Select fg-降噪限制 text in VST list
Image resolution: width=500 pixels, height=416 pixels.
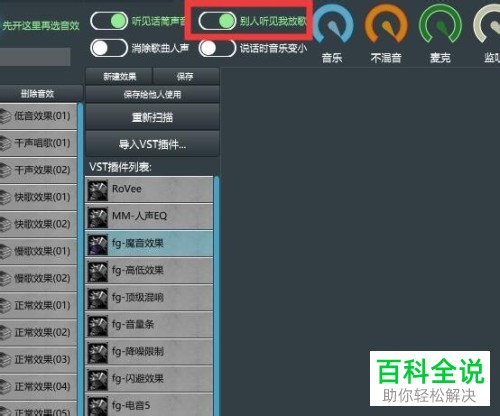pos(138,351)
